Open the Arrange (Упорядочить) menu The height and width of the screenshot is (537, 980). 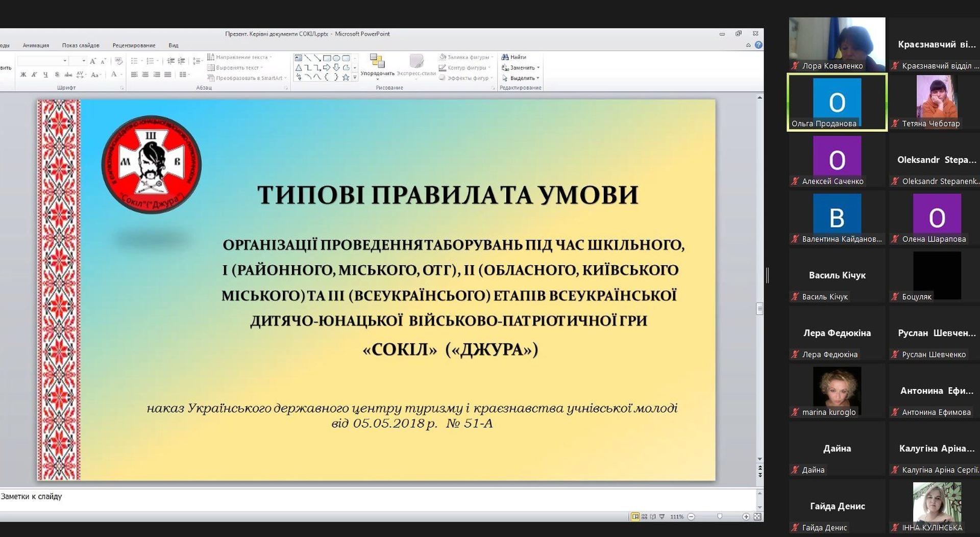377,67
